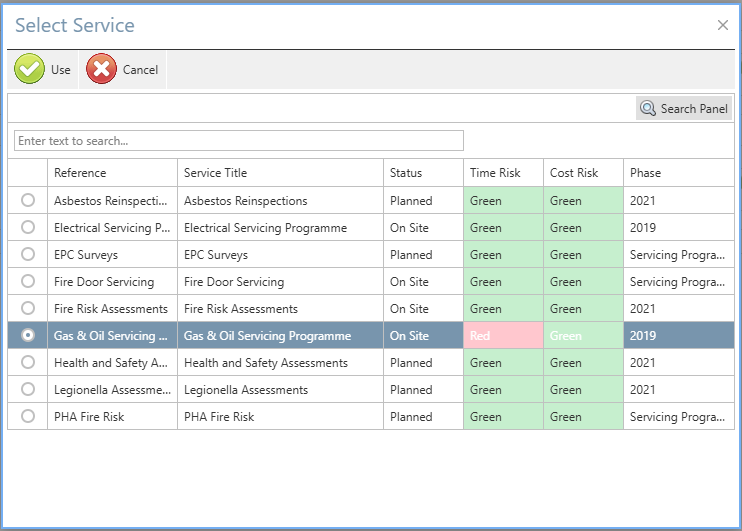Sort by the Status column header
Image resolution: width=742 pixels, height=531 pixels.
(406, 173)
